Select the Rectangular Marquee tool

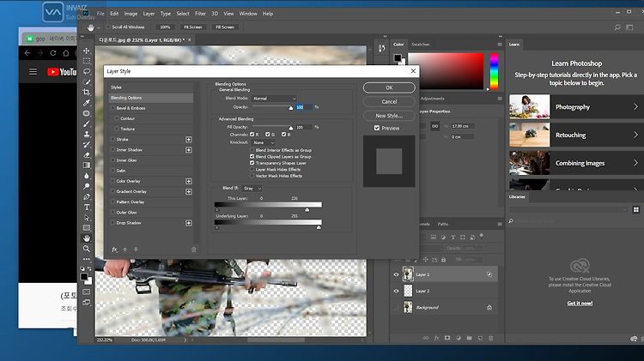[86, 61]
